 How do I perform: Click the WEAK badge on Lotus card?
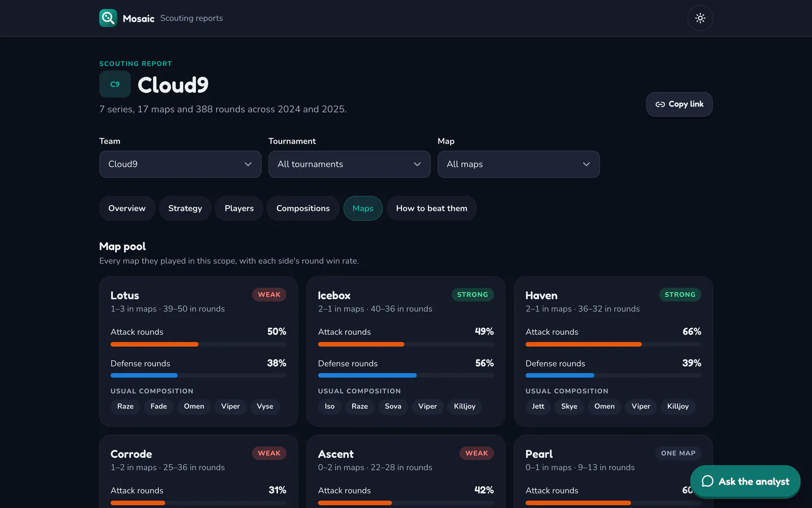pyautogui.click(x=269, y=295)
